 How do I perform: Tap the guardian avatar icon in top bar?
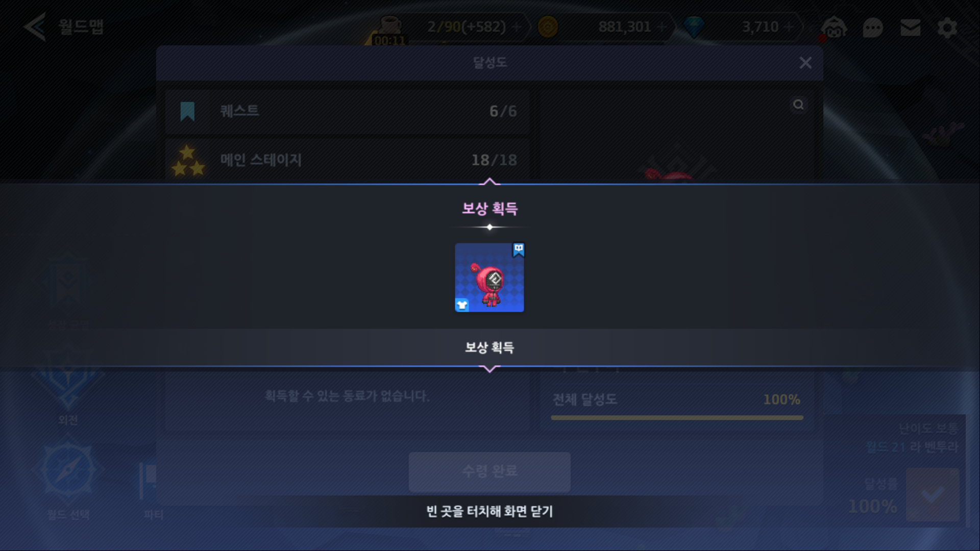[x=834, y=28]
